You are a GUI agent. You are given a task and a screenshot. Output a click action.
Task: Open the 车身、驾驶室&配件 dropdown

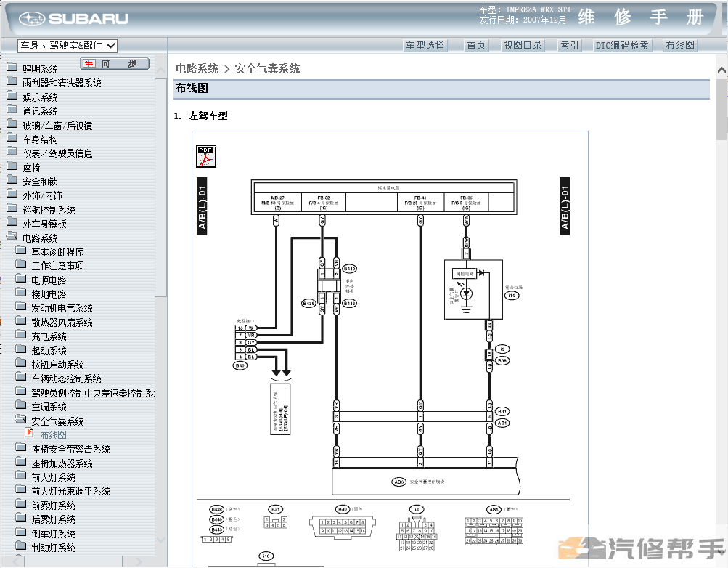pos(68,46)
